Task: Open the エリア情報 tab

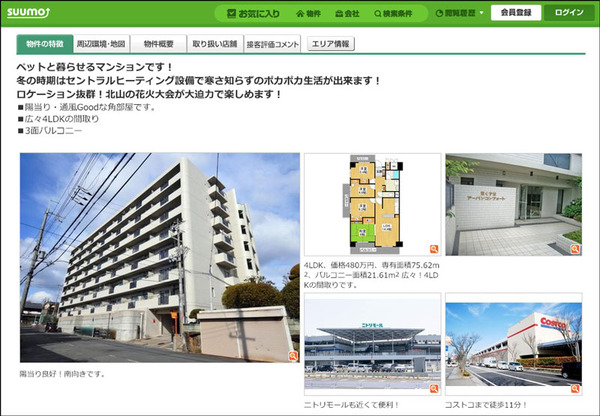Action: click(330, 45)
